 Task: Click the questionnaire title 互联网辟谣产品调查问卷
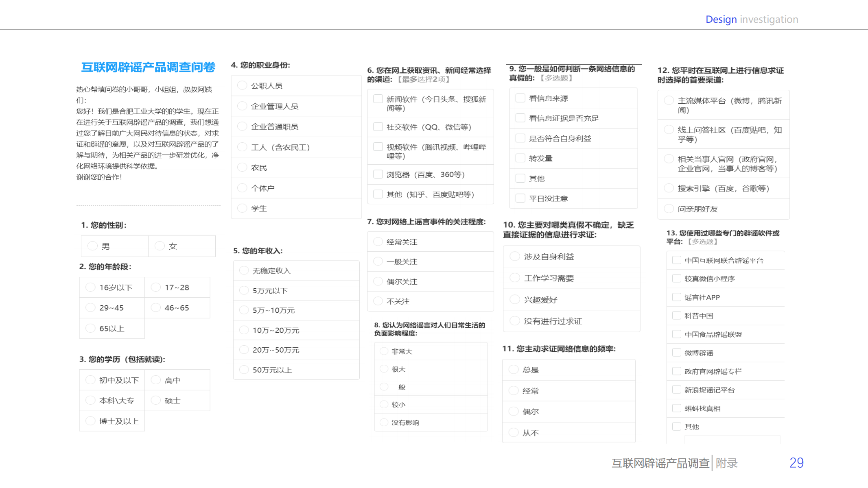point(148,67)
